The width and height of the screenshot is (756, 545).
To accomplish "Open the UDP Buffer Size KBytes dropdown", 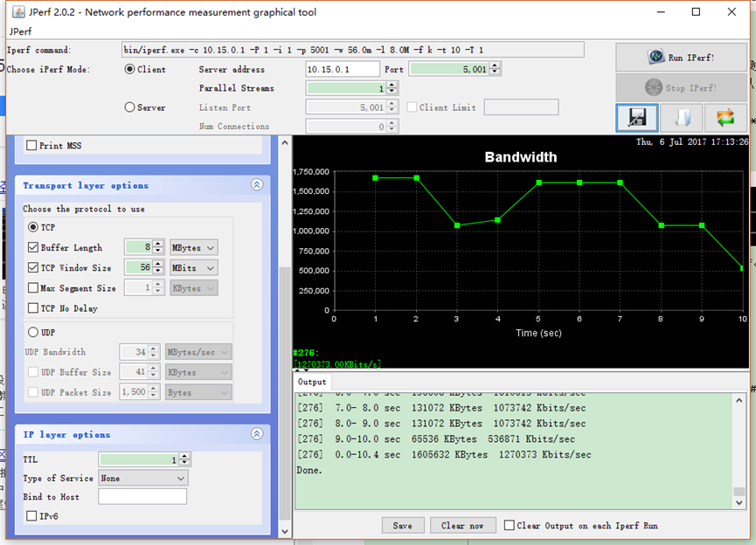I will click(198, 372).
